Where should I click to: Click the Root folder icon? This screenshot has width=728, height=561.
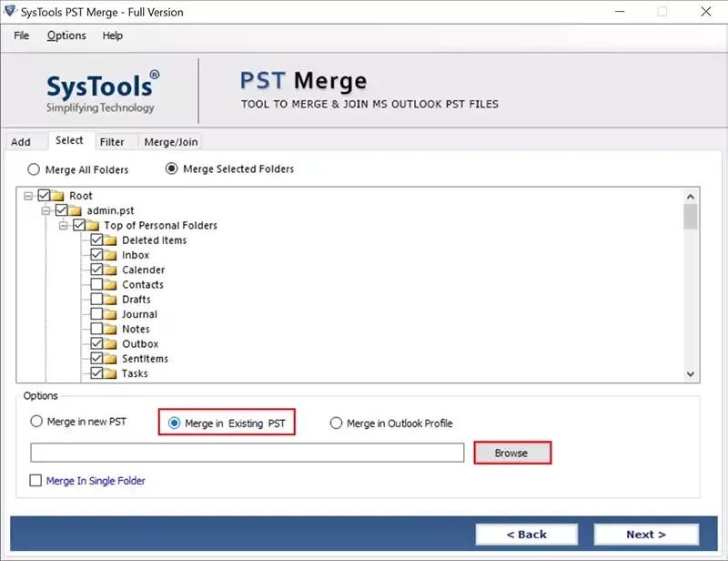coord(57,196)
